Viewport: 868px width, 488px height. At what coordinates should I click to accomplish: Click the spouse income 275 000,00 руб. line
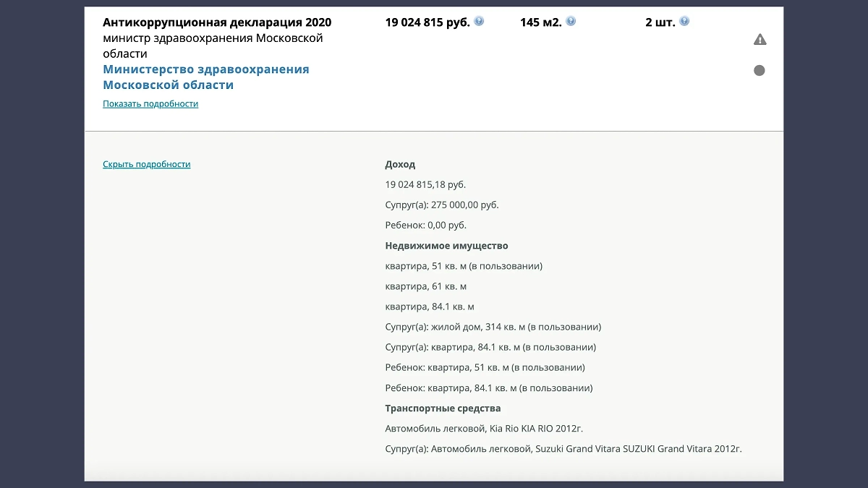[441, 205]
